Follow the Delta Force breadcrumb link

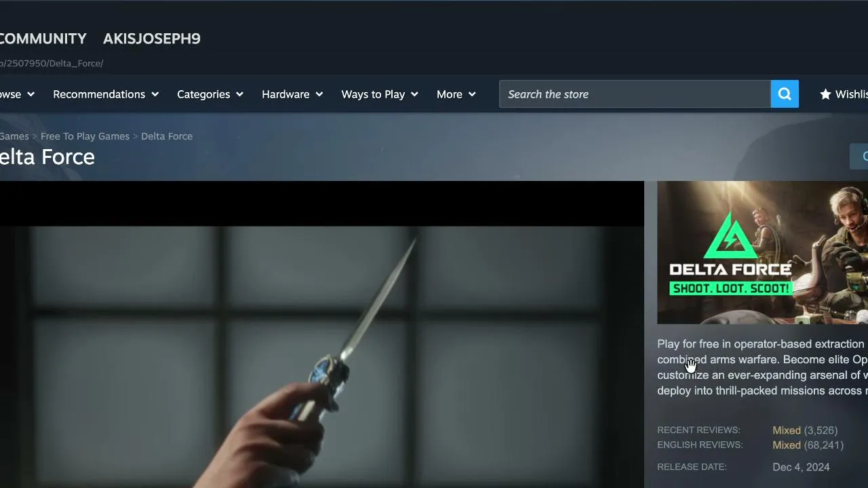167,136
